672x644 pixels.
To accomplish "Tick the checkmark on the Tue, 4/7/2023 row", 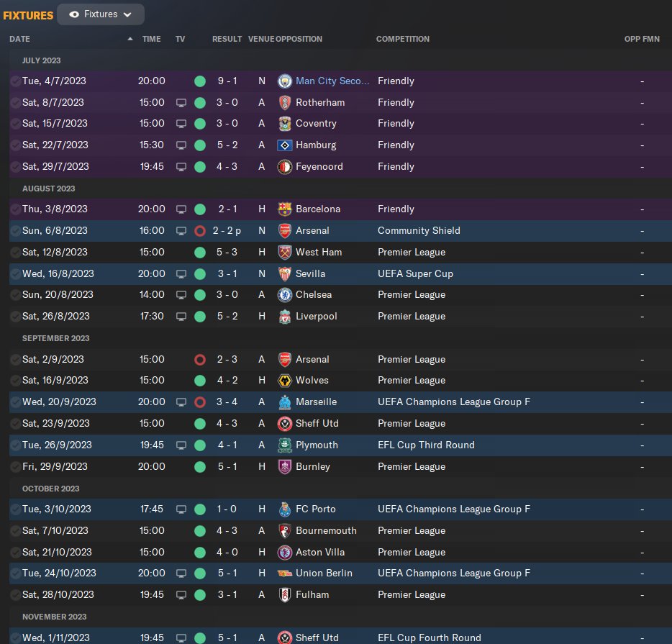I will [x=15, y=81].
